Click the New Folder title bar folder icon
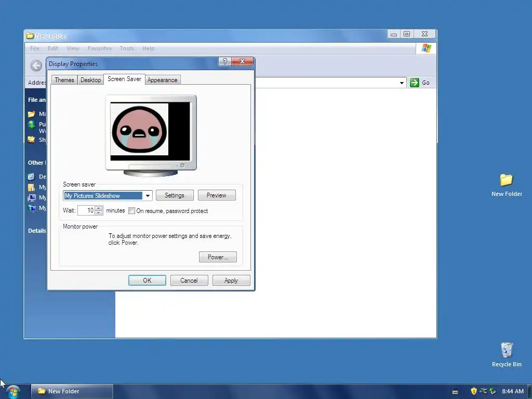 [x=30, y=36]
